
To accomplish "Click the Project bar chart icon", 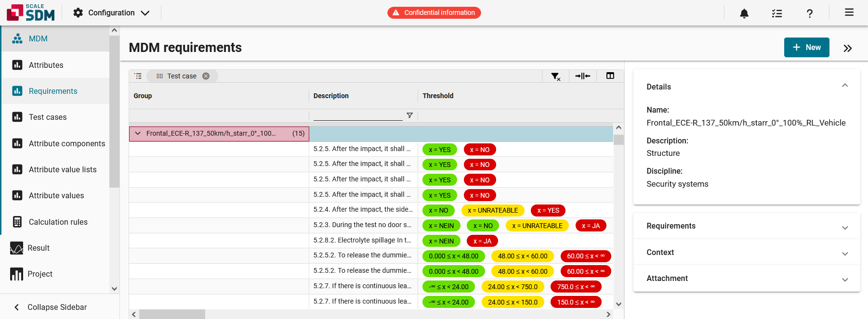I will tap(16, 274).
